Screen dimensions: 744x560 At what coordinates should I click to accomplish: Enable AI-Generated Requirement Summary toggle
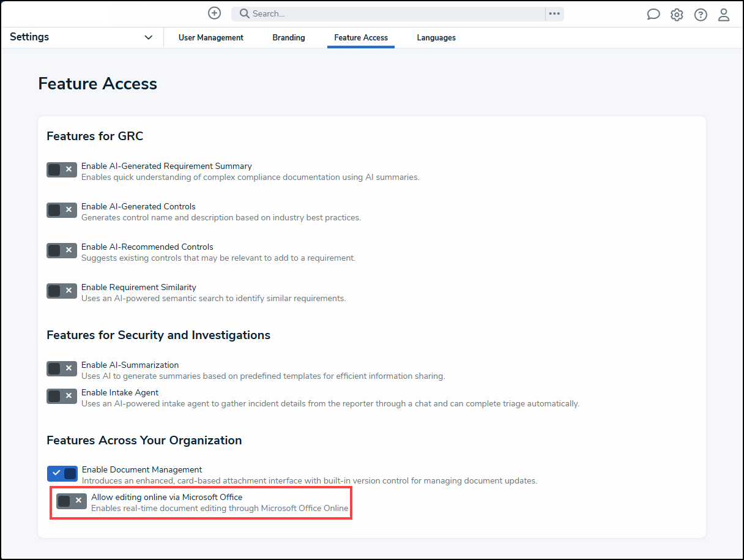[x=62, y=170]
